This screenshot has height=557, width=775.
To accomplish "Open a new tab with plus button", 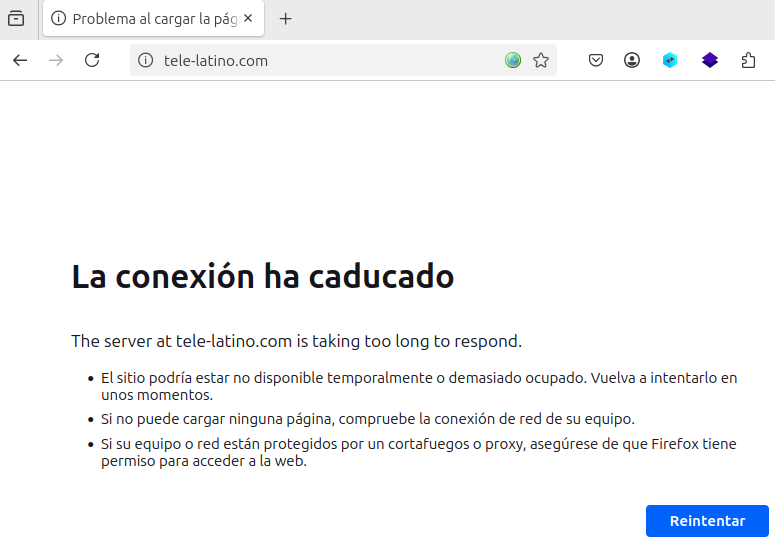I will coord(285,19).
